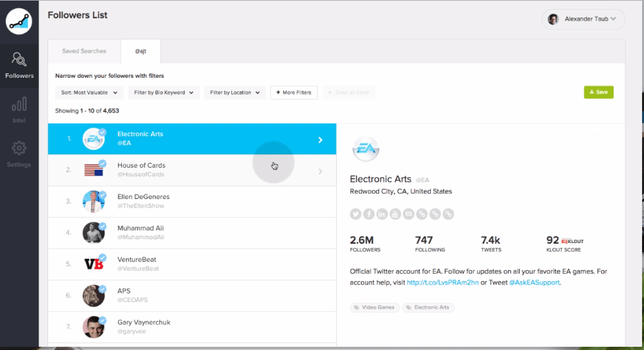
Task: Click large EA logo in profile panel
Action: pos(365,148)
